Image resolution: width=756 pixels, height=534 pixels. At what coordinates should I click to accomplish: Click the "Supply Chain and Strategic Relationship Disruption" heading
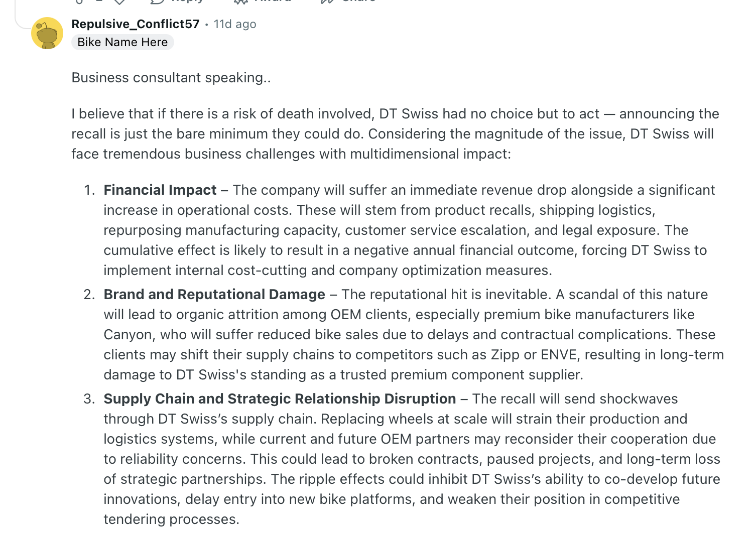[x=280, y=399]
